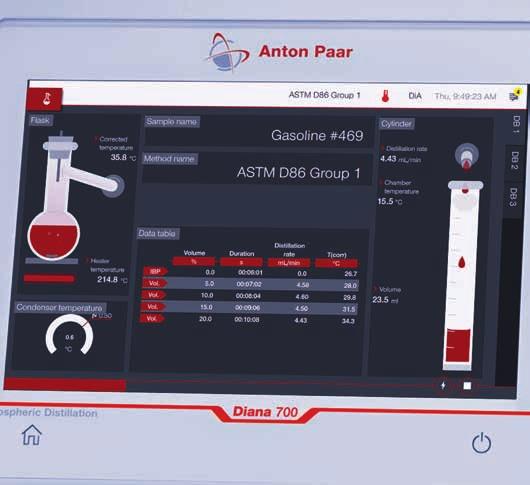Tap the 'DIA' label in the header
Viewport: 530px width, 485px height.
point(415,96)
